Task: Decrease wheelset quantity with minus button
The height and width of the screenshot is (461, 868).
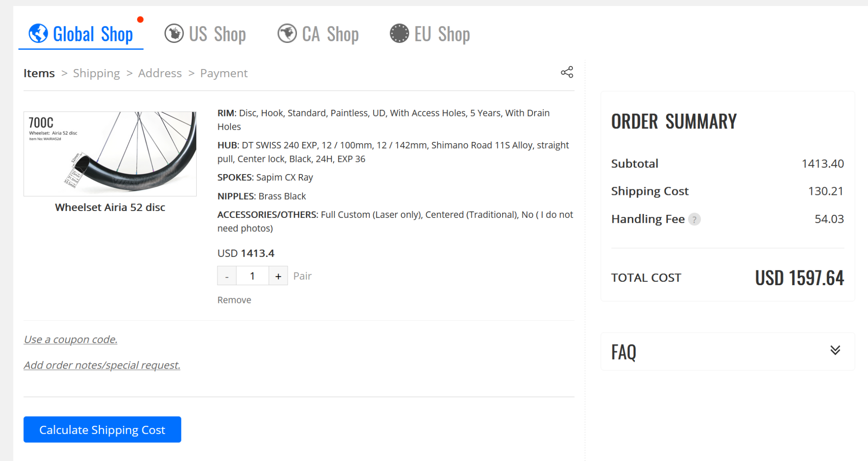Action: coord(227,276)
